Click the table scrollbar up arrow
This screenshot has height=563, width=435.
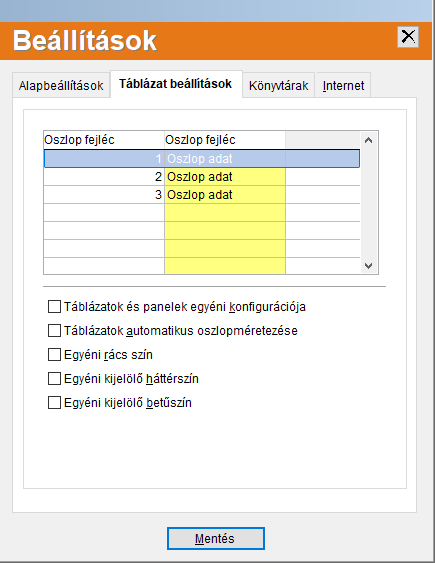[x=368, y=140]
